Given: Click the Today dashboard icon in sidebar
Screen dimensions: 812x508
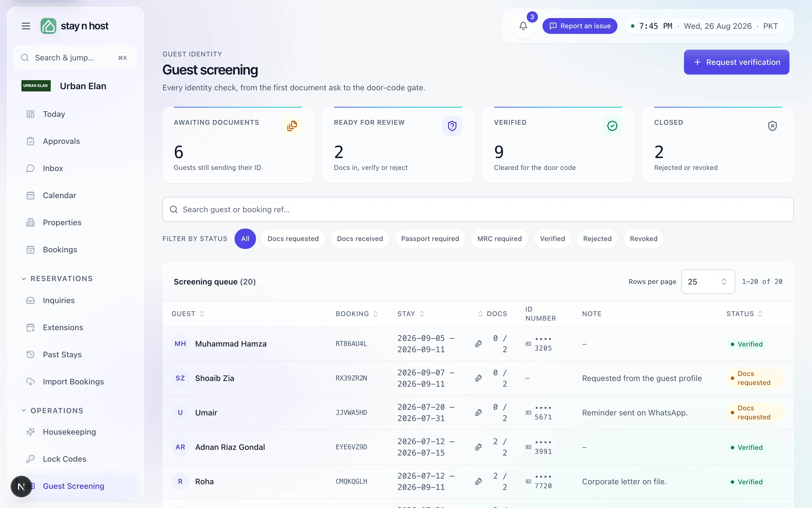Looking at the screenshot, I should tap(30, 114).
